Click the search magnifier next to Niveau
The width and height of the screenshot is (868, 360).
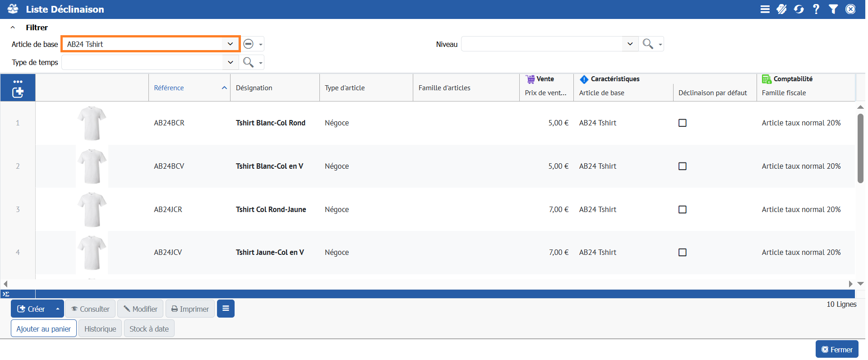(x=647, y=44)
